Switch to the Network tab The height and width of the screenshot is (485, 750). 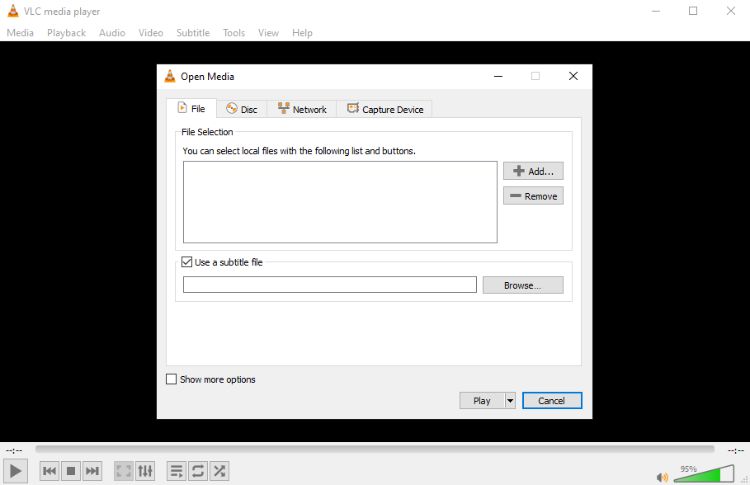pyautogui.click(x=302, y=109)
